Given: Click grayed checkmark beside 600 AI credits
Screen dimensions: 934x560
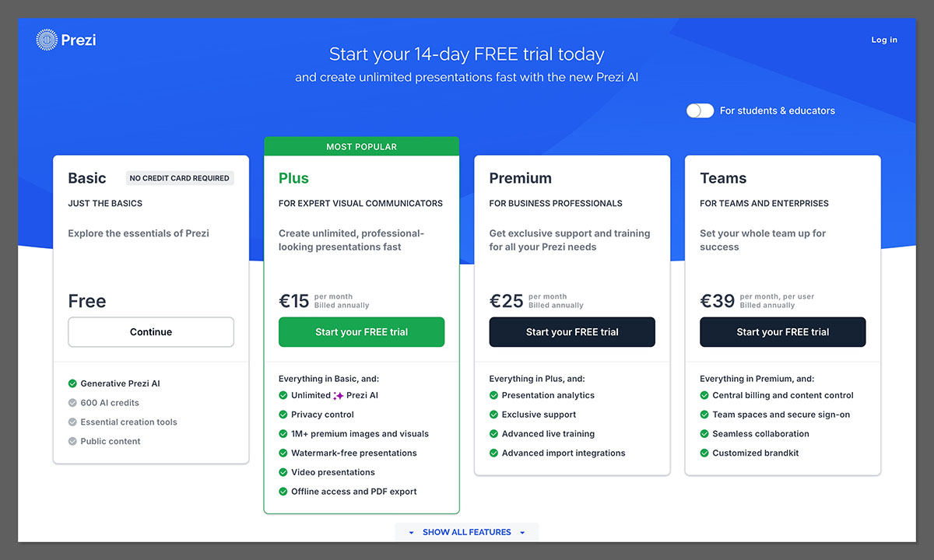Looking at the screenshot, I should click(73, 402).
